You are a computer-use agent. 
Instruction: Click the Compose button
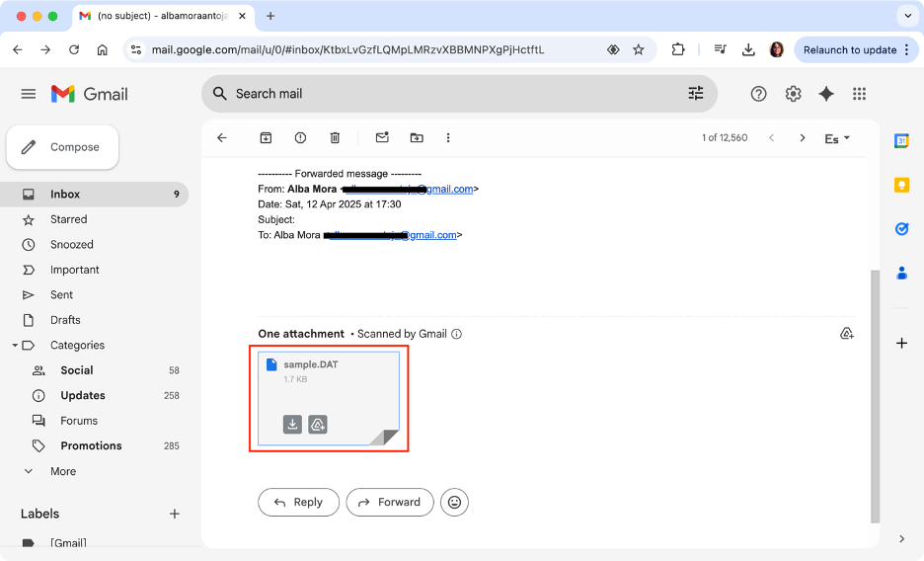(62, 147)
